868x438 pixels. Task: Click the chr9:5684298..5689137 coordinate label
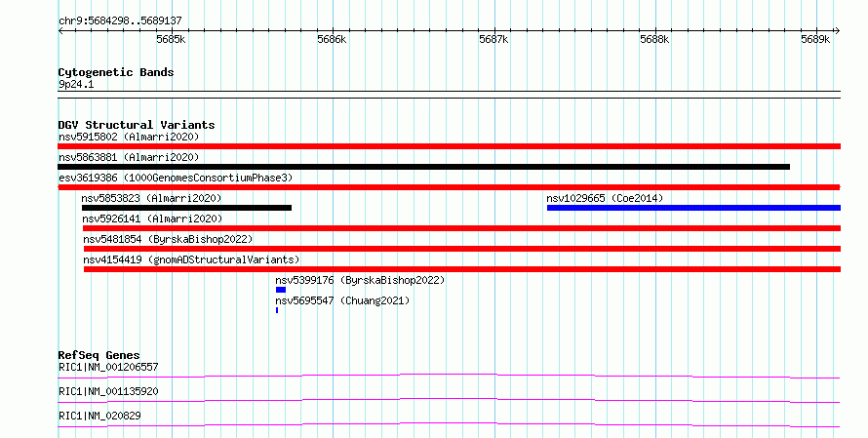tap(120, 21)
